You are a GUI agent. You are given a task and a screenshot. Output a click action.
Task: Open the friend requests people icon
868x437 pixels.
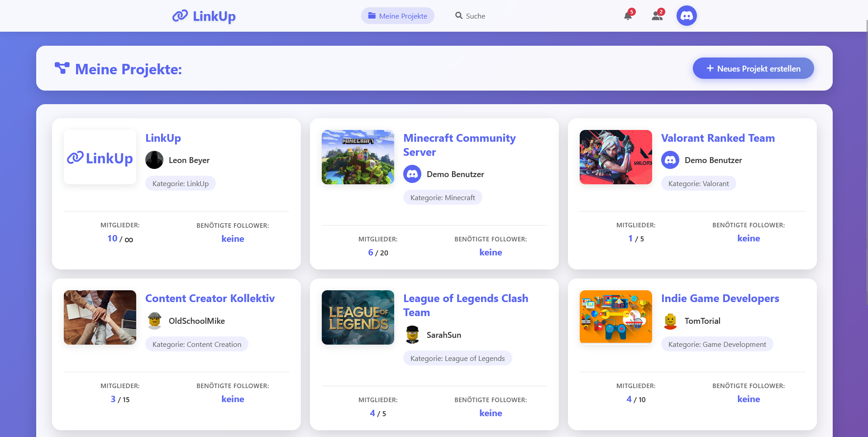[657, 16]
